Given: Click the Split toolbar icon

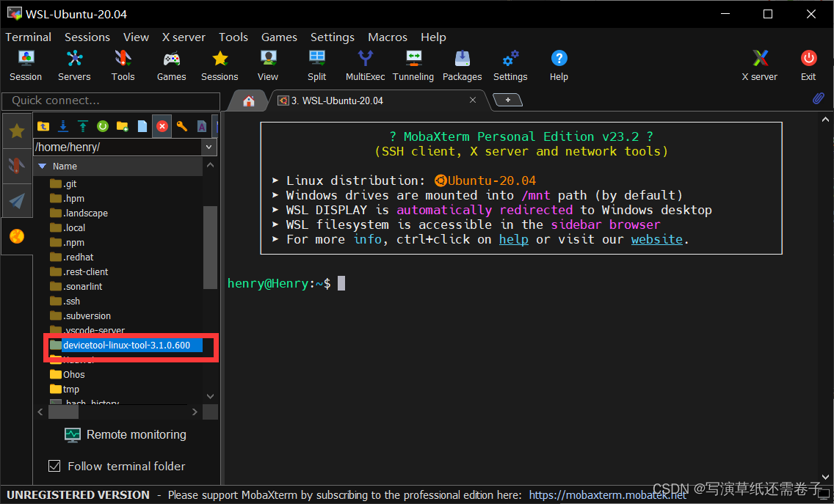Looking at the screenshot, I should 317,65.
